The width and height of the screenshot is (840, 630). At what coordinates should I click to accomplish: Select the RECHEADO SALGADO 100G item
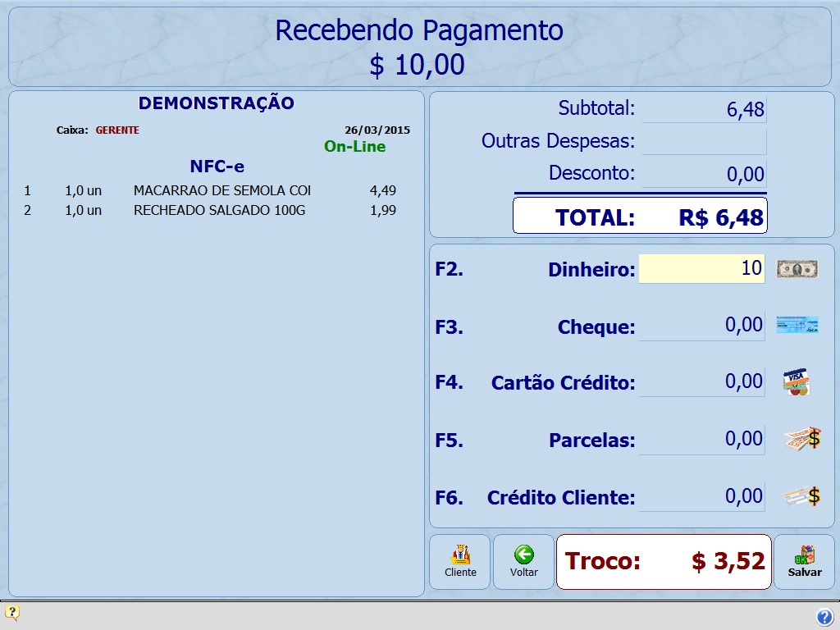(220, 211)
